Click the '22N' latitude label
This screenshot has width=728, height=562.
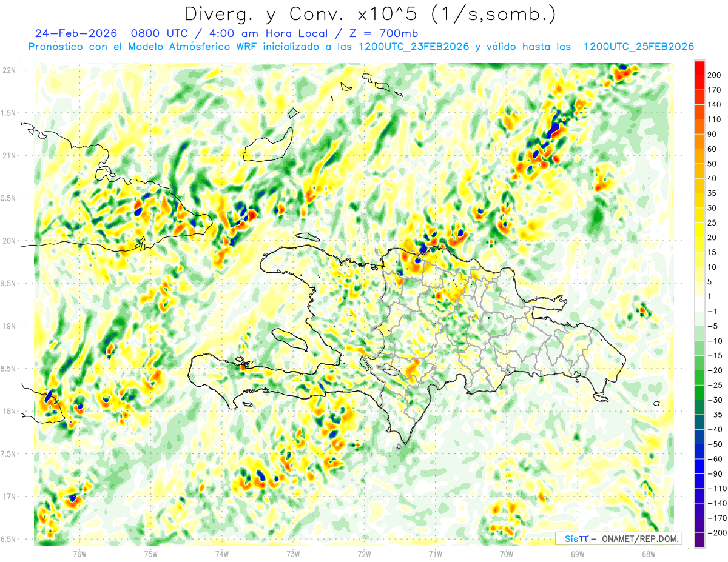coord(9,70)
